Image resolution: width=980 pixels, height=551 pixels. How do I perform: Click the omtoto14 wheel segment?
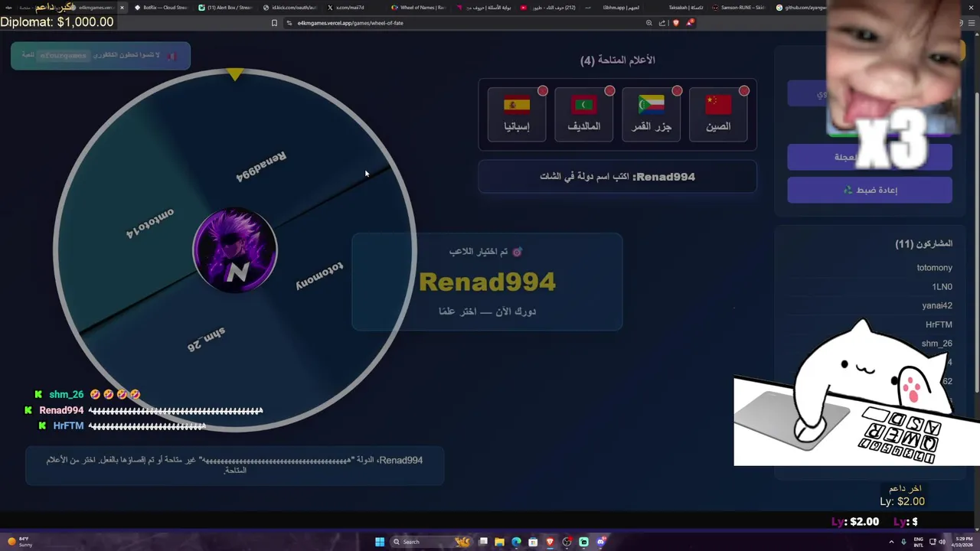(150, 223)
